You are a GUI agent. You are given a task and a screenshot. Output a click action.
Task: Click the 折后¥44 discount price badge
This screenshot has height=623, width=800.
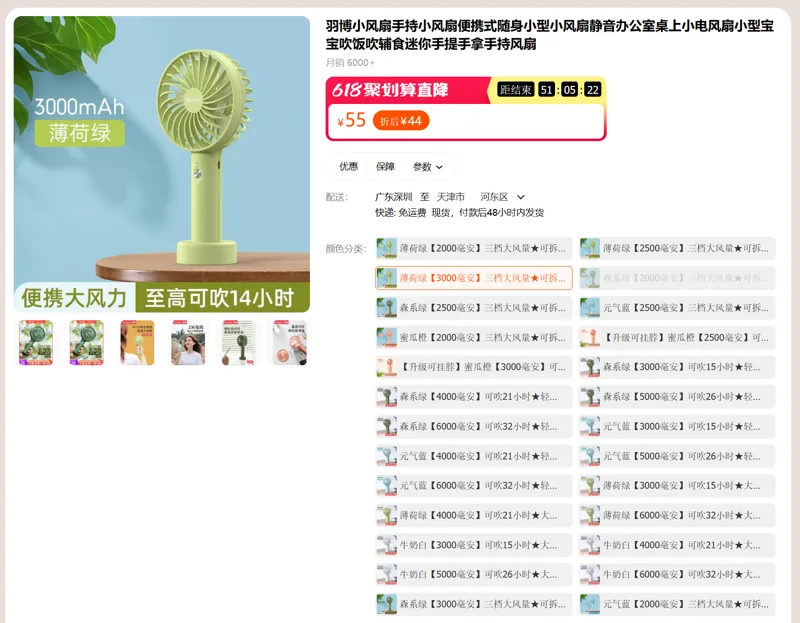point(401,121)
